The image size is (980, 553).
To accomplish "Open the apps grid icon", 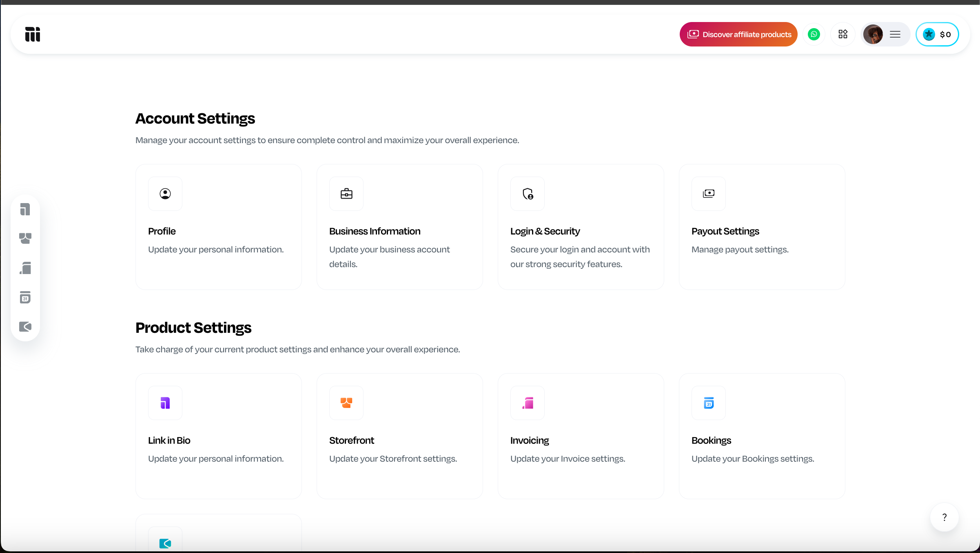I will (x=843, y=34).
